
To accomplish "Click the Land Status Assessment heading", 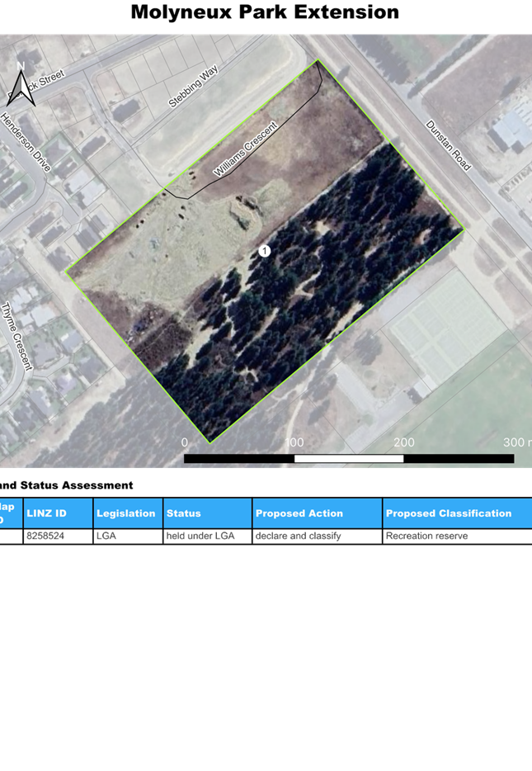I will (x=66, y=485).
